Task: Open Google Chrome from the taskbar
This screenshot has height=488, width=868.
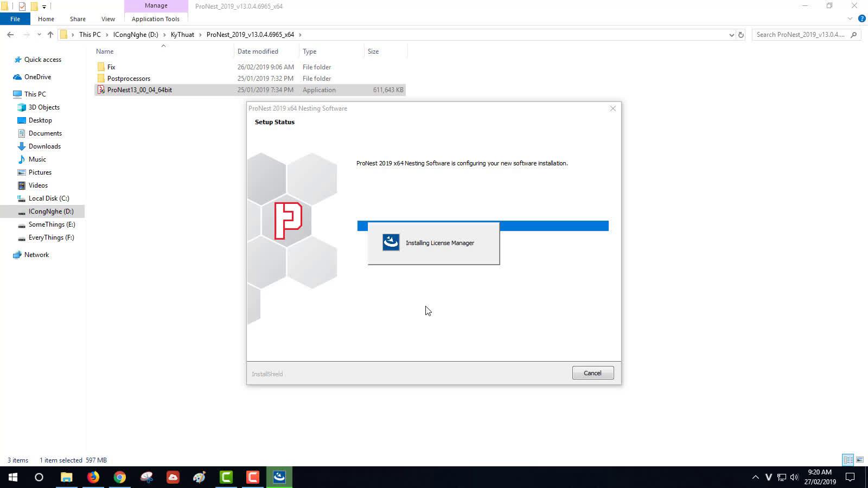Action: click(x=120, y=478)
